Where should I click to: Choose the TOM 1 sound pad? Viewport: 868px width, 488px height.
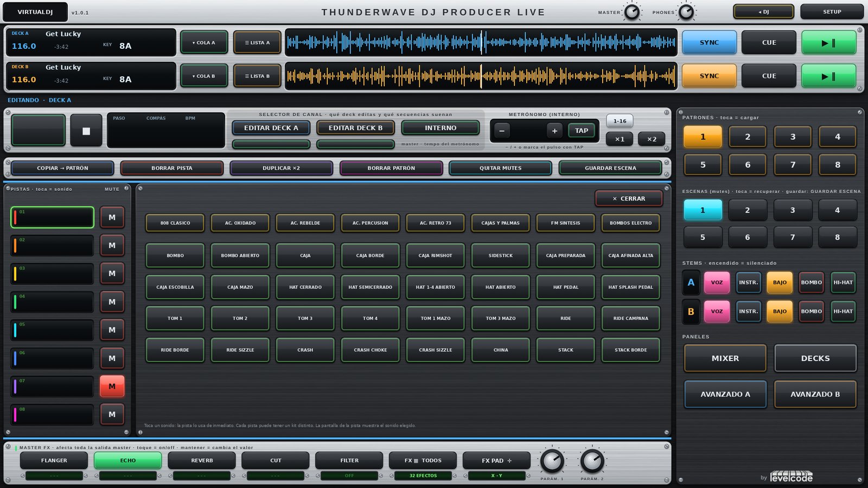tap(175, 318)
